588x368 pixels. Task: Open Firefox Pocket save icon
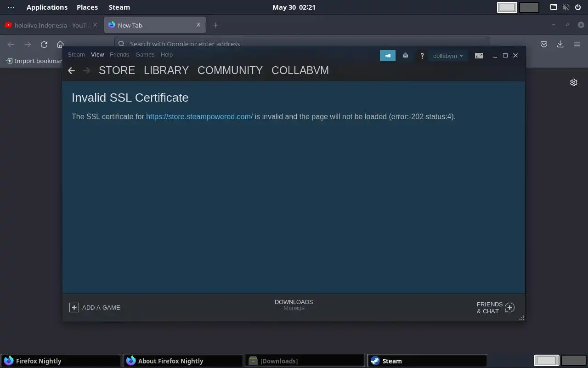[544, 44]
